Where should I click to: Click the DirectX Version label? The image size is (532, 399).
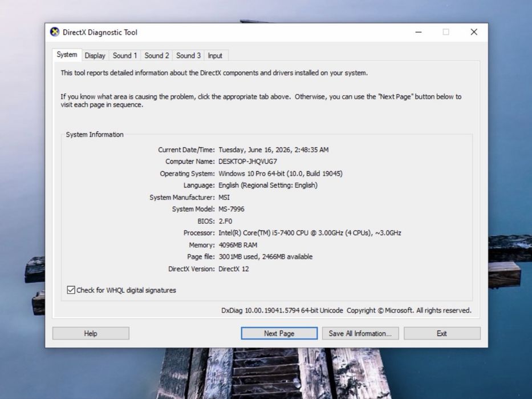(x=192, y=269)
